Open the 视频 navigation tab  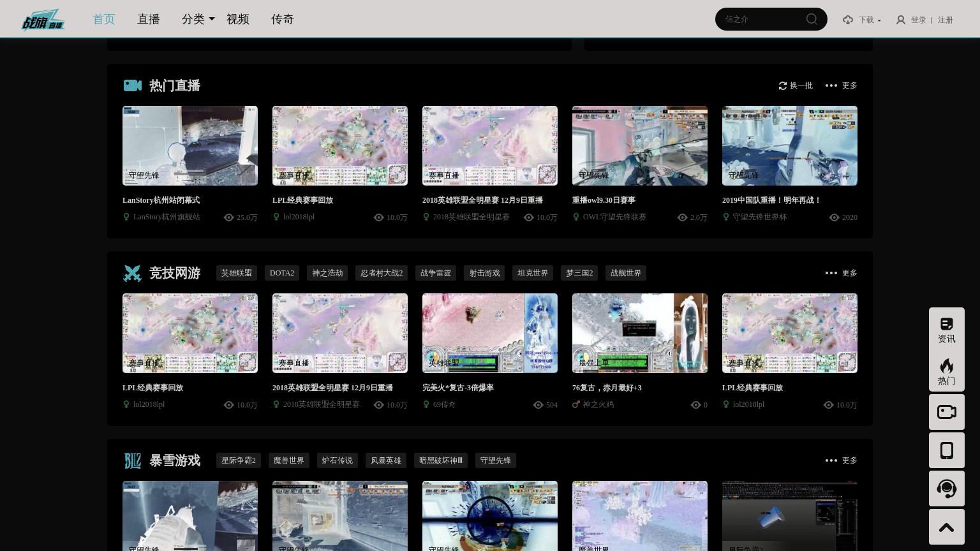click(237, 19)
